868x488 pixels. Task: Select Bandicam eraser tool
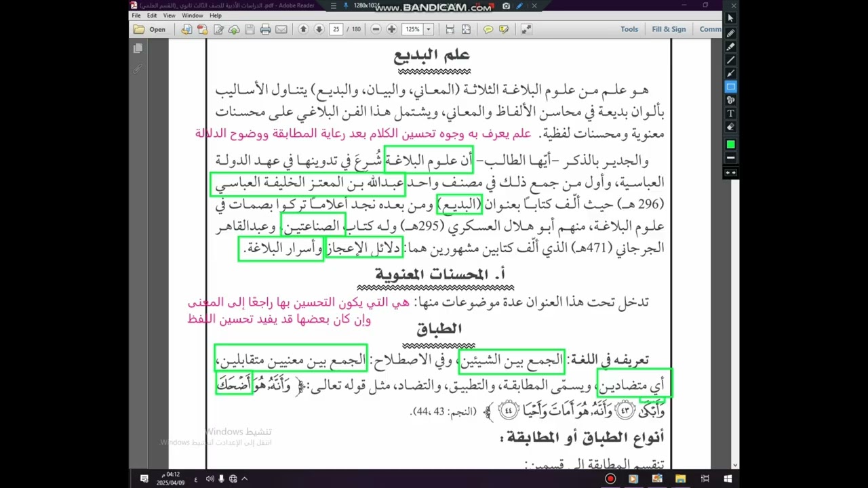point(730,127)
